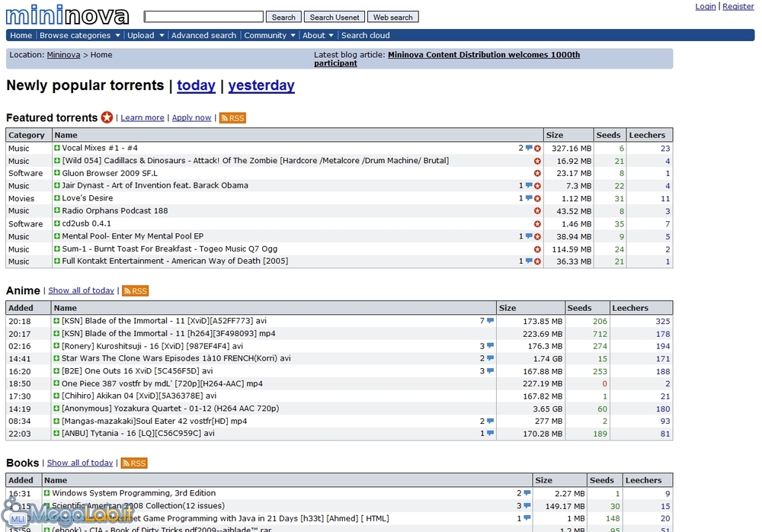Open comments icon for Jair Dynast torrent
This screenshot has height=532, width=762.
[529, 185]
